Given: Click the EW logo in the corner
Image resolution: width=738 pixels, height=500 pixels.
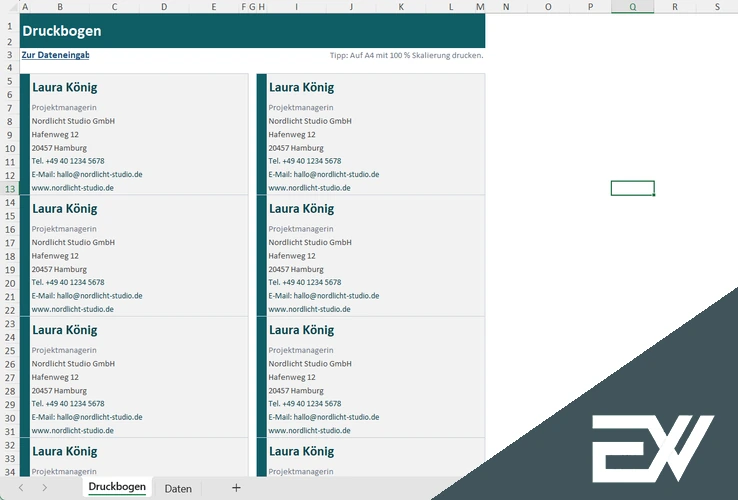Looking at the screenshot, I should point(650,443).
